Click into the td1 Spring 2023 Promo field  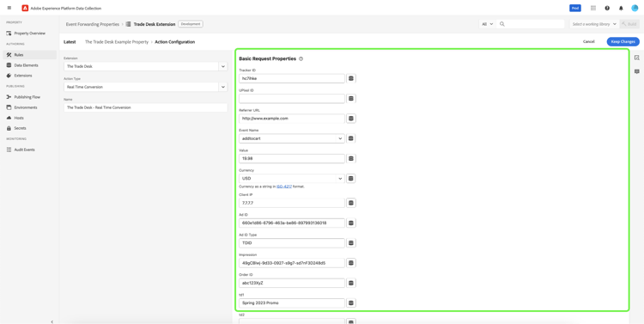coord(292,303)
